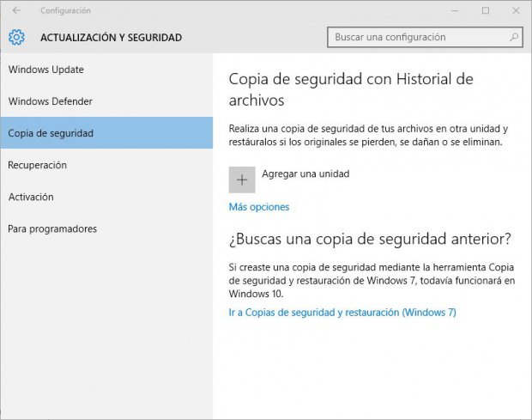The height and width of the screenshot is (420, 532).
Task: Click the Agregar una unidad label
Action: 305,173
